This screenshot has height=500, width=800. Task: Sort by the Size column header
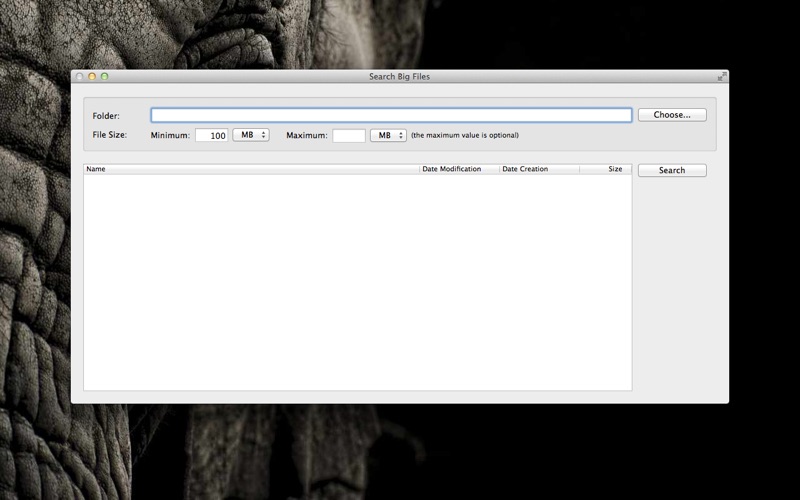click(x=606, y=169)
